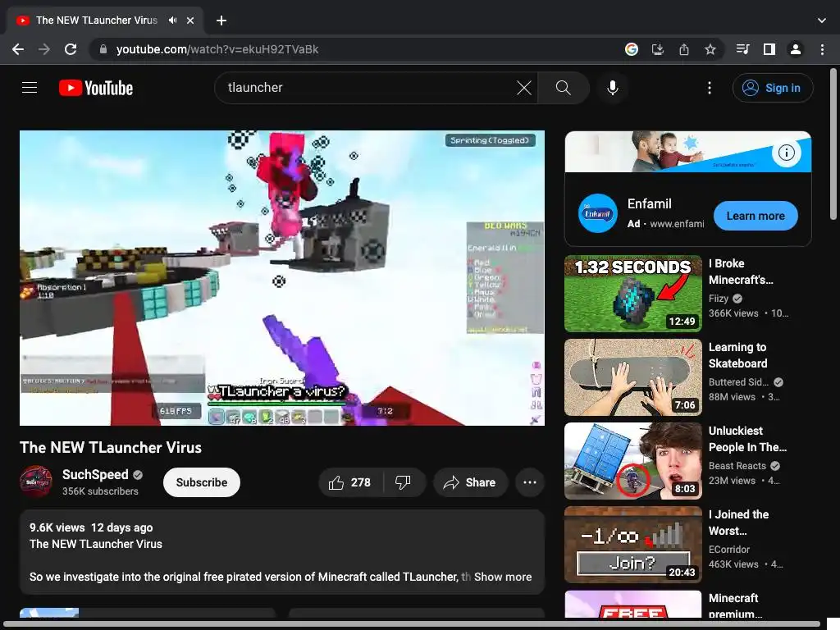The width and height of the screenshot is (840, 630).
Task: Dislike the video
Action: click(403, 482)
